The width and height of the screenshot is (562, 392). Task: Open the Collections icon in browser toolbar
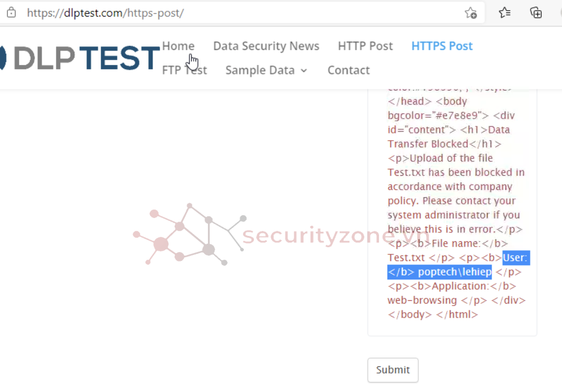point(536,13)
